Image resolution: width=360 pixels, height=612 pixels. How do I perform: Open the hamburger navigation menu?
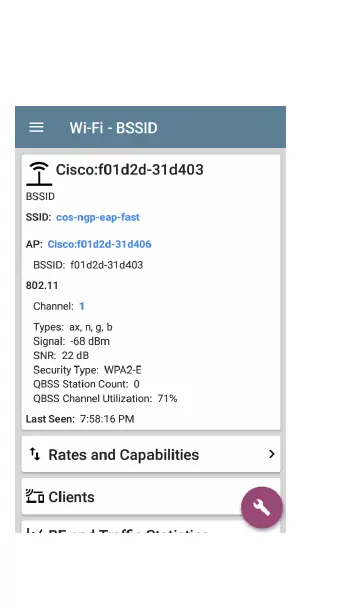point(36,127)
